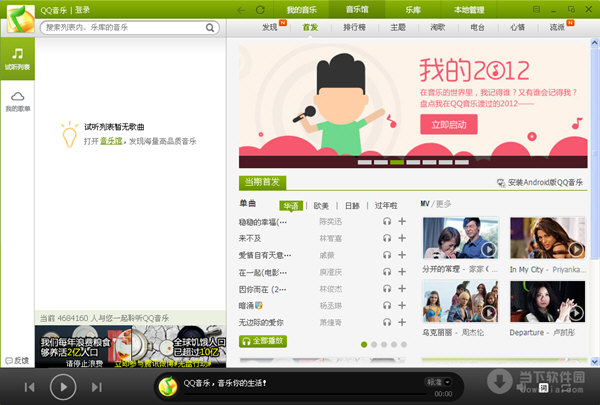Click the 立即启动 banner button

[448, 124]
